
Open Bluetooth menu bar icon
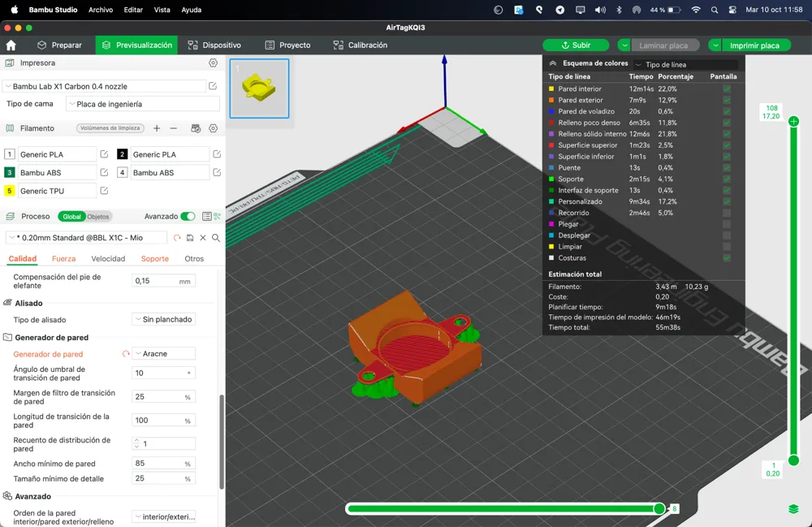tap(619, 10)
